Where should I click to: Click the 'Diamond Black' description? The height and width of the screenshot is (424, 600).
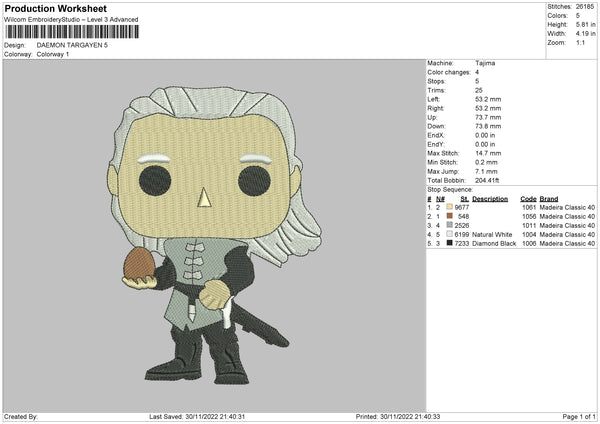494,243
